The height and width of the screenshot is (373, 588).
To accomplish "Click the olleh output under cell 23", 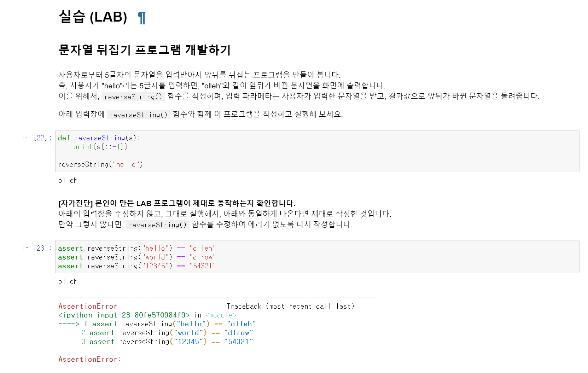I will point(68,281).
